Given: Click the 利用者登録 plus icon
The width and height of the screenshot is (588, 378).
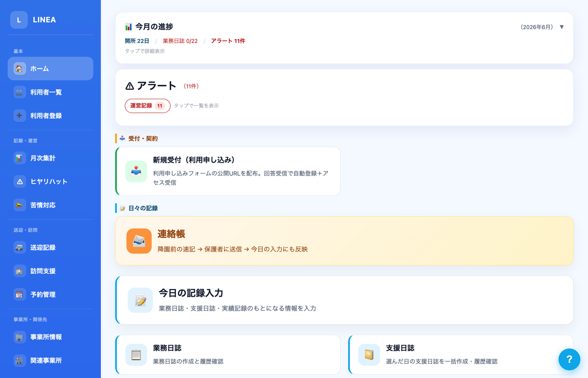Looking at the screenshot, I should pos(19,115).
